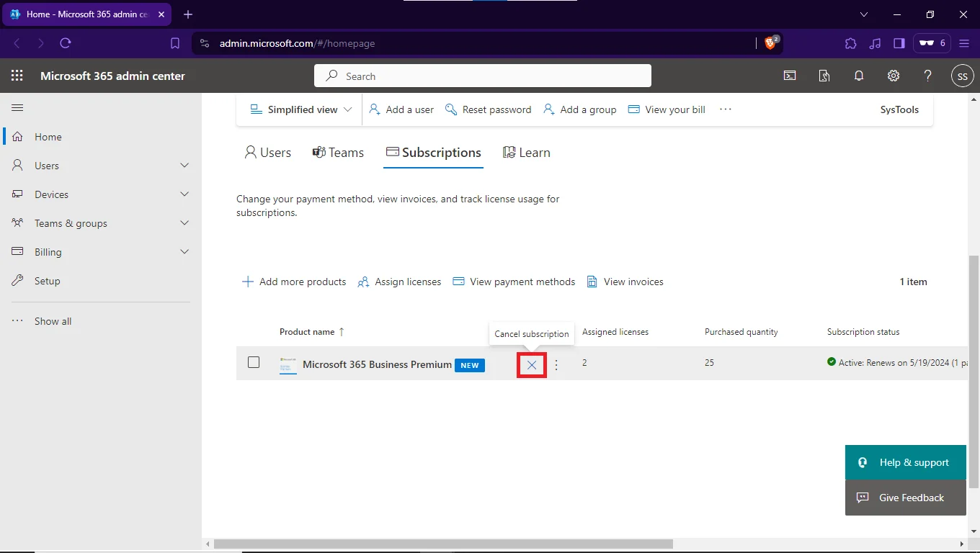
Task: Select Microsoft 365 Business Premium row checkbox
Action: (254, 362)
